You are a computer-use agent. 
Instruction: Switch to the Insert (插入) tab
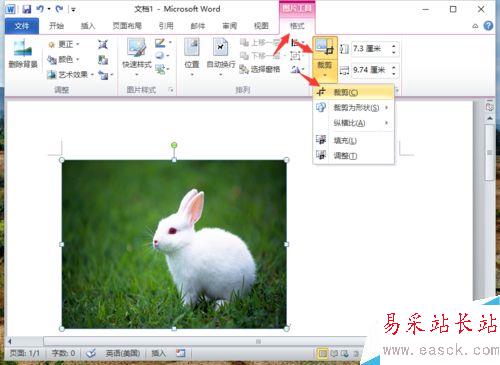(88, 26)
